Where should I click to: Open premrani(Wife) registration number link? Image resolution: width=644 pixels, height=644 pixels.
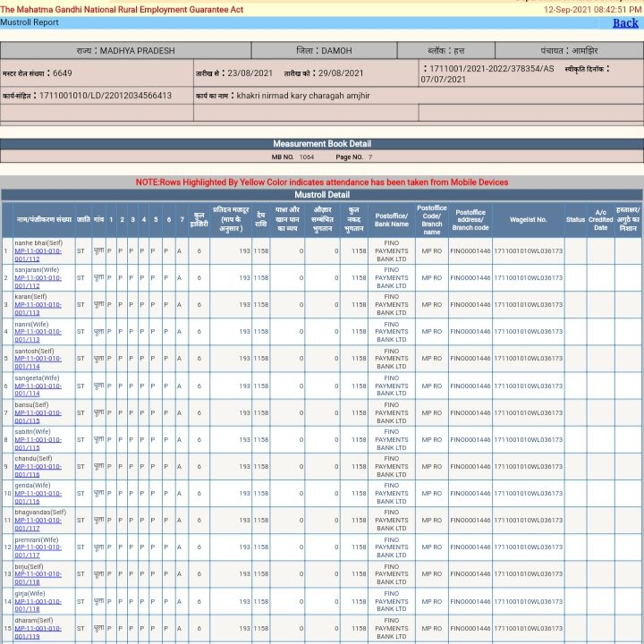(38, 551)
